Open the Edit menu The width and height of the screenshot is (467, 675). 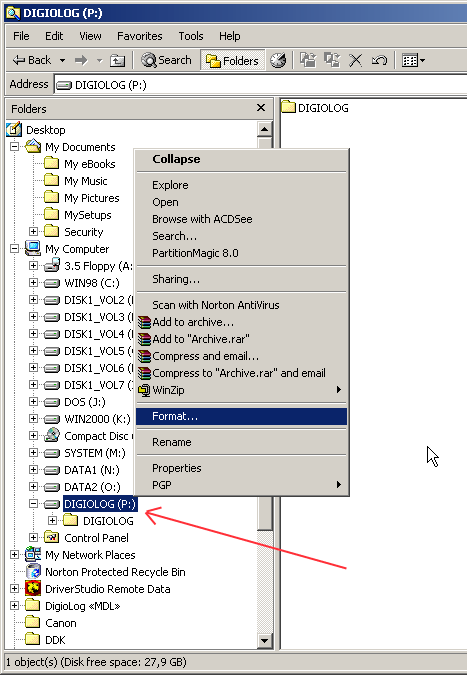[54, 36]
